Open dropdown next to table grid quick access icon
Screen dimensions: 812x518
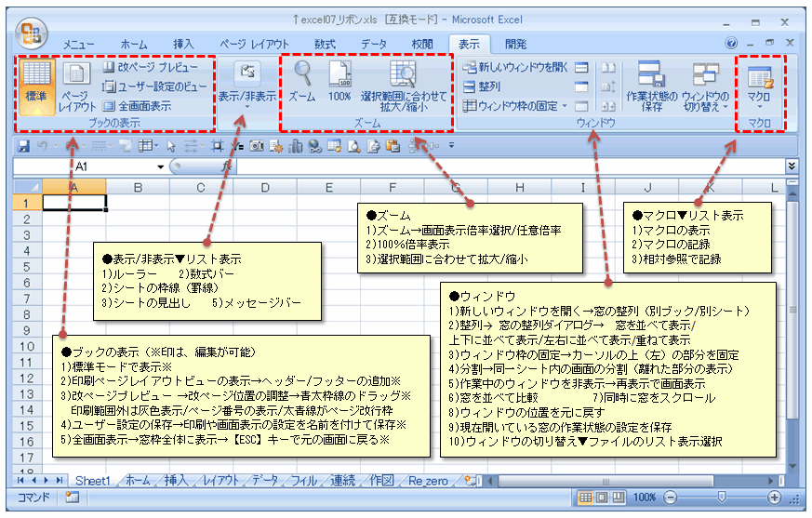pos(156,147)
